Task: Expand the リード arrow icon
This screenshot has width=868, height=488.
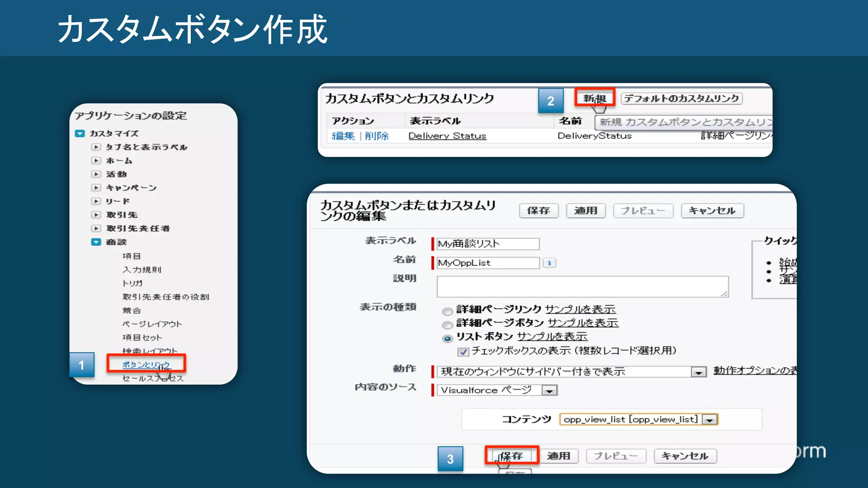Action: click(x=96, y=201)
